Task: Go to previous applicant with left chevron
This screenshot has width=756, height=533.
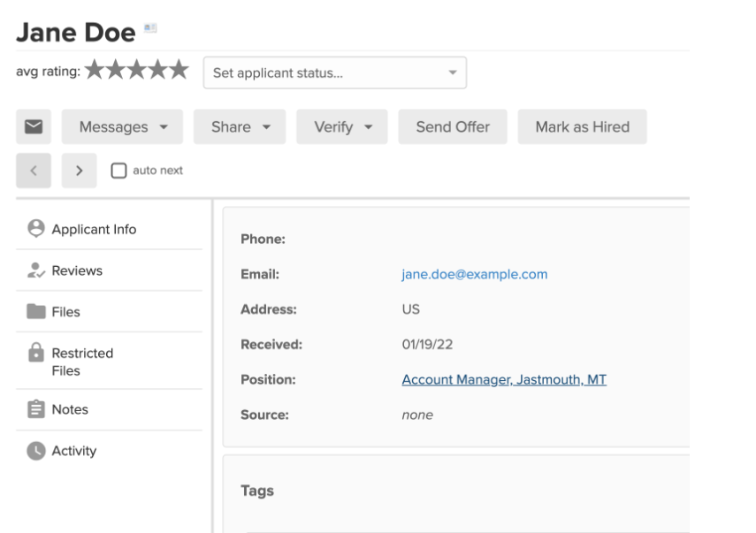Action: click(34, 171)
